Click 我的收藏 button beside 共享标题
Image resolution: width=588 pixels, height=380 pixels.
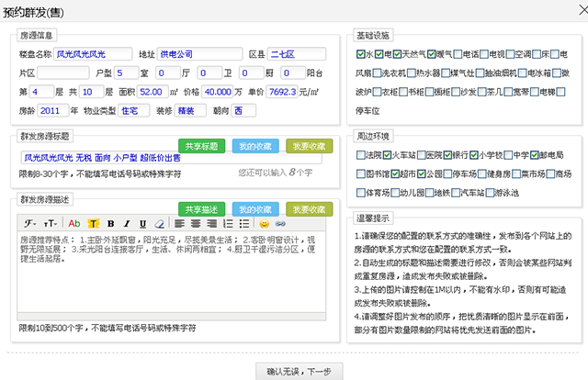tap(255, 146)
